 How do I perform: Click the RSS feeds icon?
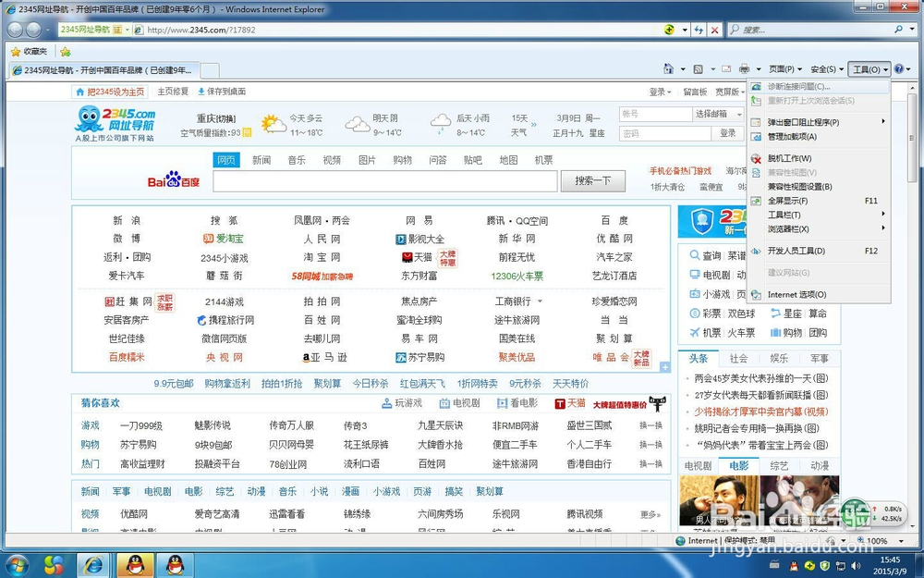click(699, 69)
